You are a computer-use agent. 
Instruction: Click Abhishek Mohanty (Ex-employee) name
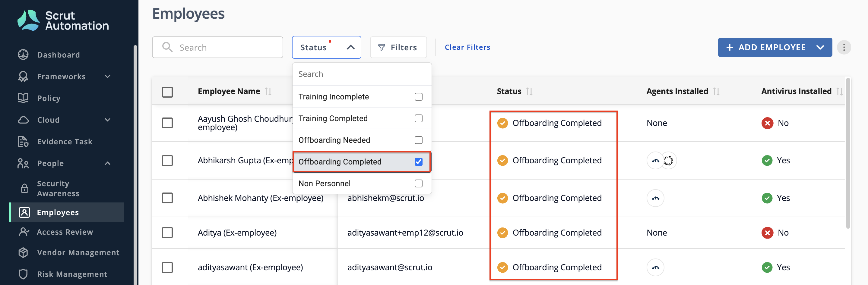click(x=261, y=198)
